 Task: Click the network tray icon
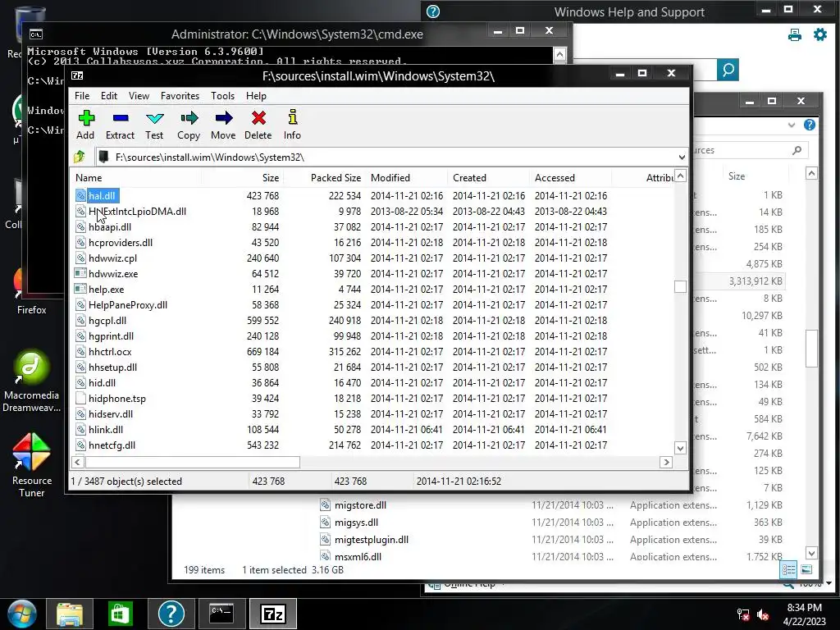pos(743,615)
